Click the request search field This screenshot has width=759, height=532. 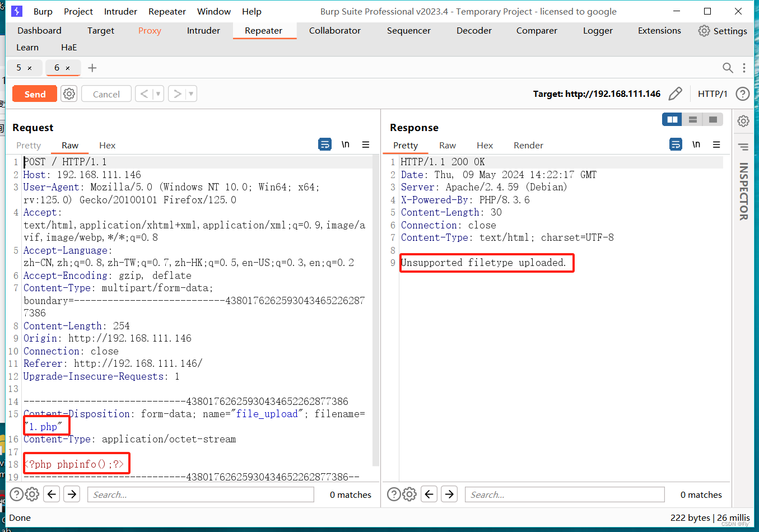[201, 494]
